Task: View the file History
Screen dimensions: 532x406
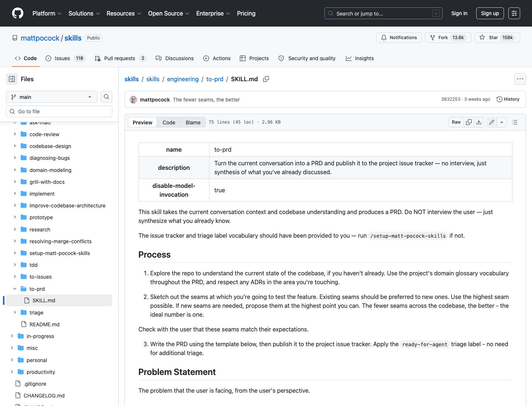Action: pyautogui.click(x=508, y=99)
